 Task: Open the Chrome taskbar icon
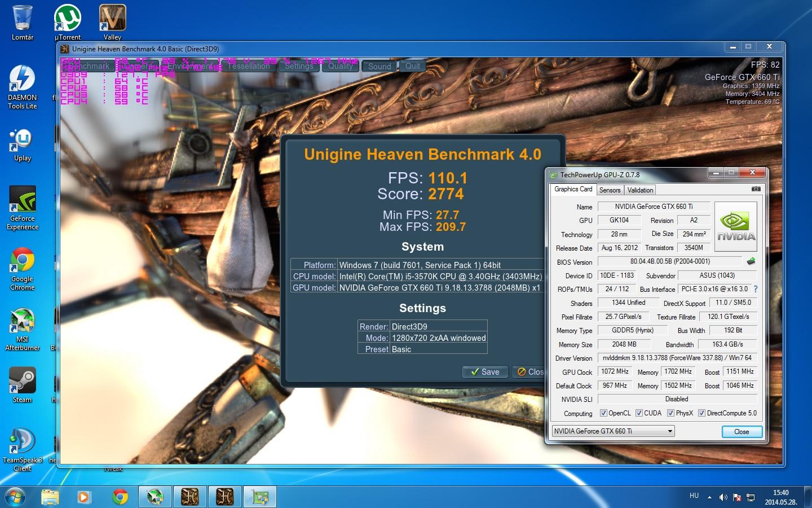pyautogui.click(x=120, y=497)
